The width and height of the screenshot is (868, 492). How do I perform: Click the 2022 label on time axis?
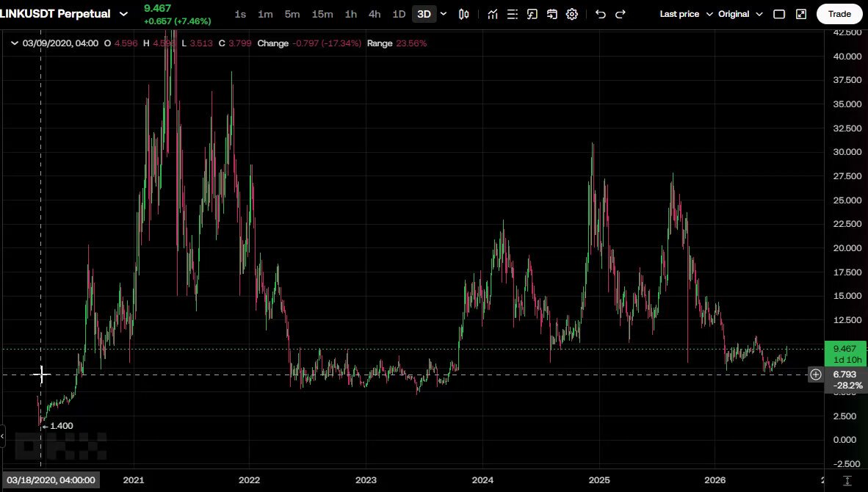click(x=249, y=480)
